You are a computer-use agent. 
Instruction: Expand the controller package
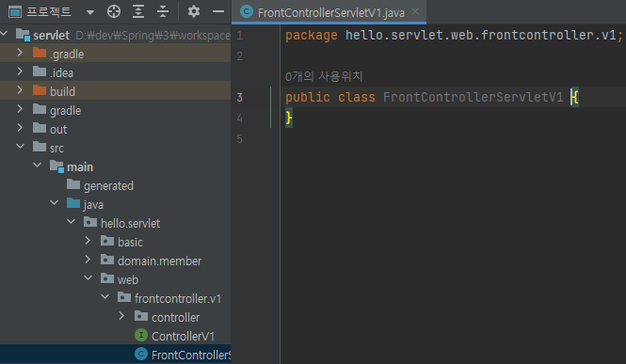pyautogui.click(x=121, y=316)
